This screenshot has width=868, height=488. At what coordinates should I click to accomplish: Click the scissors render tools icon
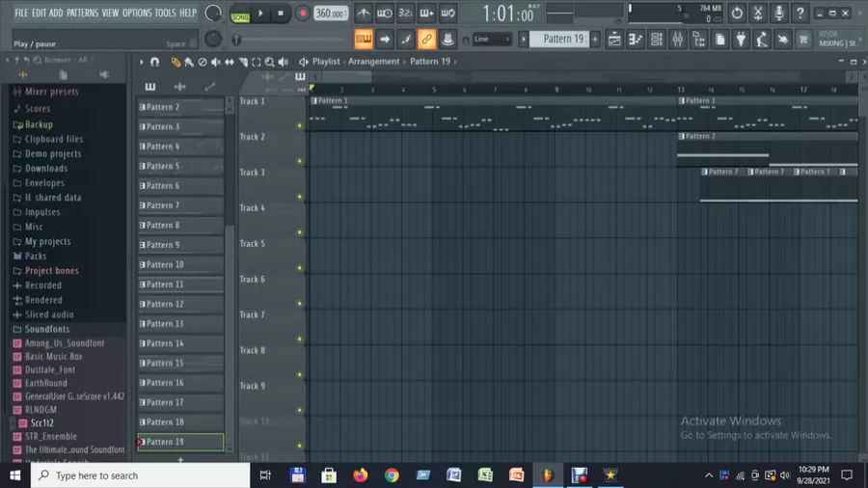tap(758, 13)
